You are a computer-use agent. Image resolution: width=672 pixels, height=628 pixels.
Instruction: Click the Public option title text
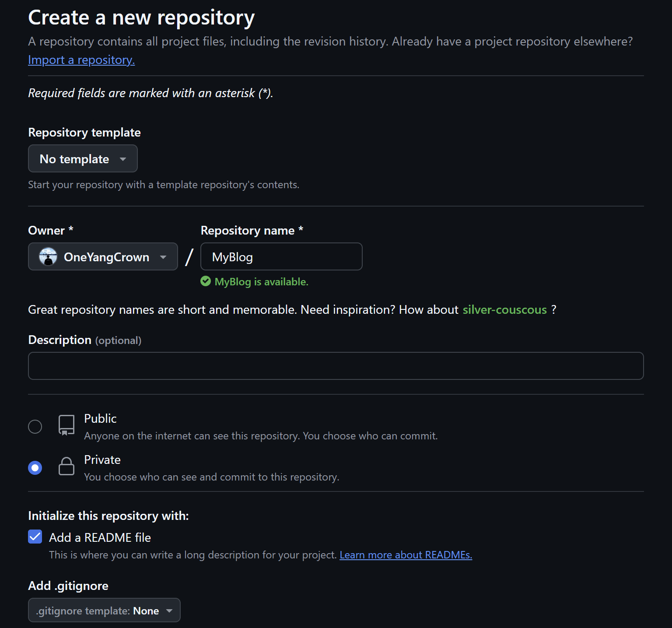100,419
